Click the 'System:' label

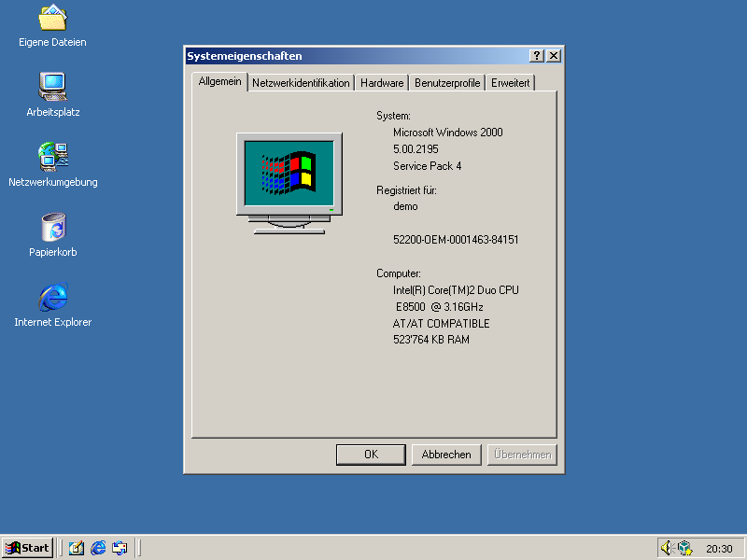click(x=393, y=116)
